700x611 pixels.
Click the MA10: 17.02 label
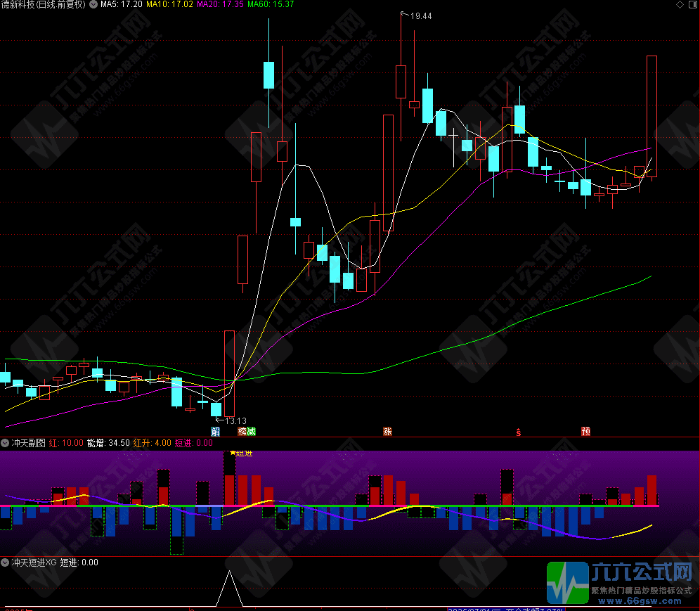[169, 4]
